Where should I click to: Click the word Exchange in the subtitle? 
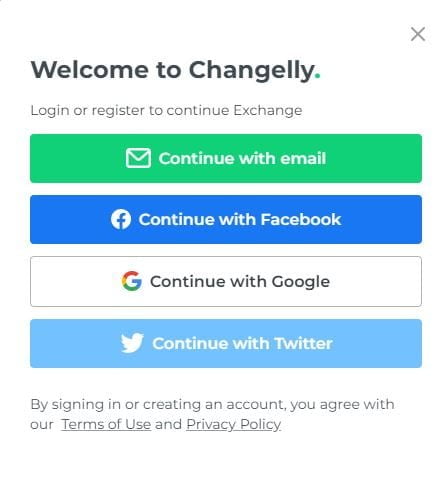268,110
